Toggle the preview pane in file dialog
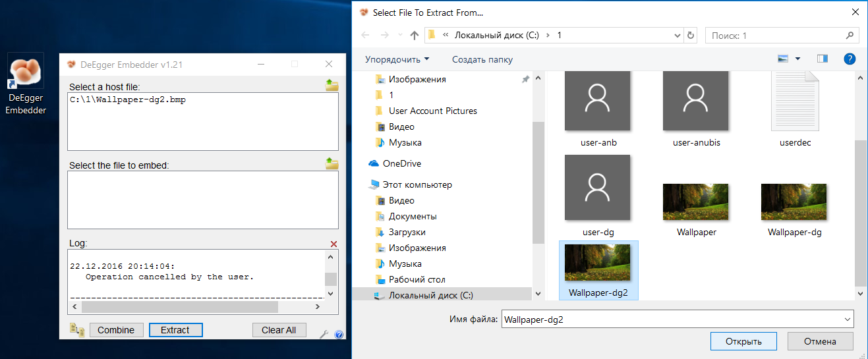This screenshot has width=868, height=359. [822, 59]
